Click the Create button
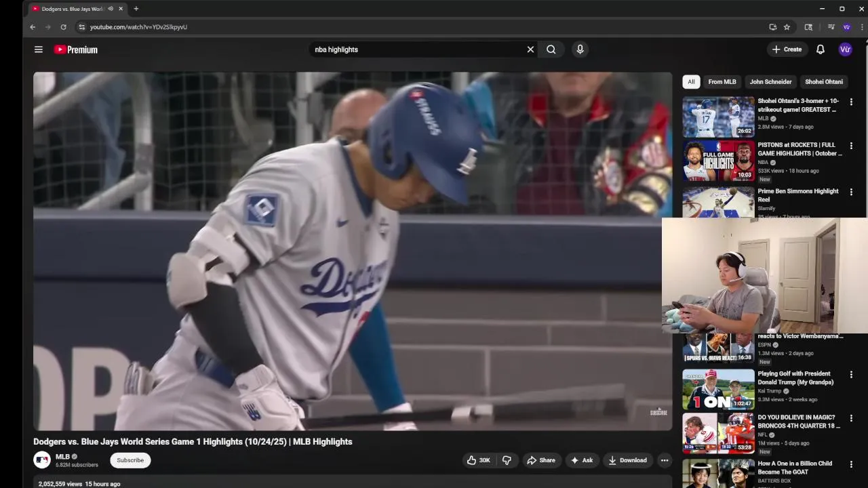The width and height of the screenshot is (868, 488). 787,49
